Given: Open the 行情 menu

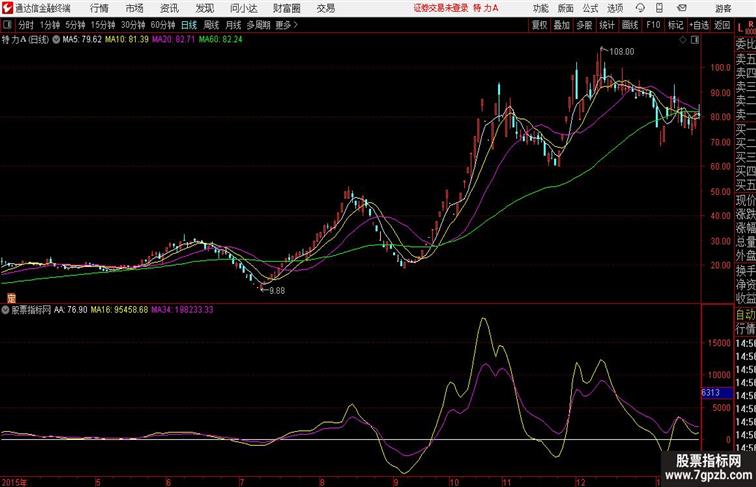Looking at the screenshot, I should click(x=99, y=8).
